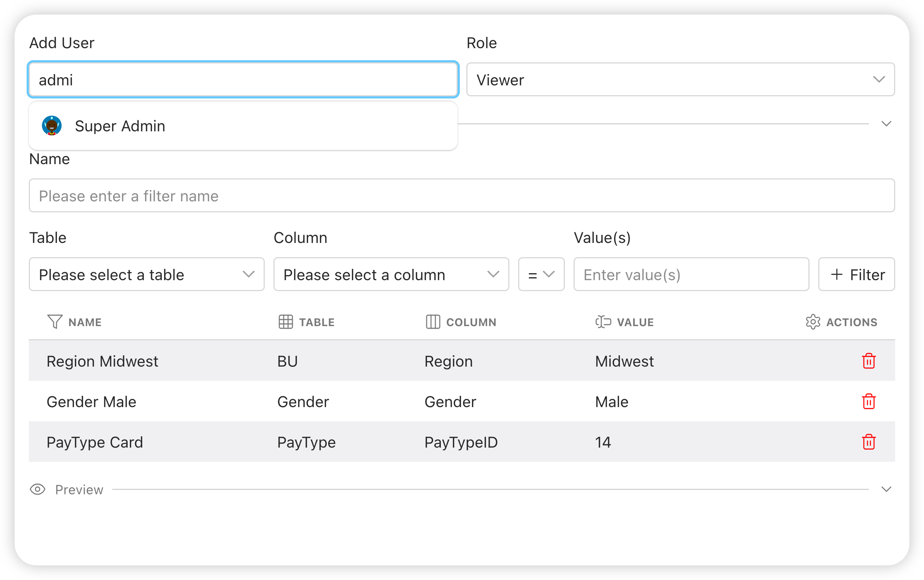This screenshot has height=580, width=924.
Task: Click the Super Admin avatar icon
Action: point(52,126)
